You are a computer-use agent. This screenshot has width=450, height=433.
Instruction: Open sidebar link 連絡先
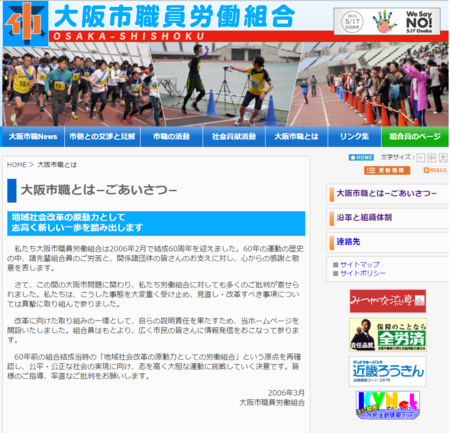(x=348, y=242)
